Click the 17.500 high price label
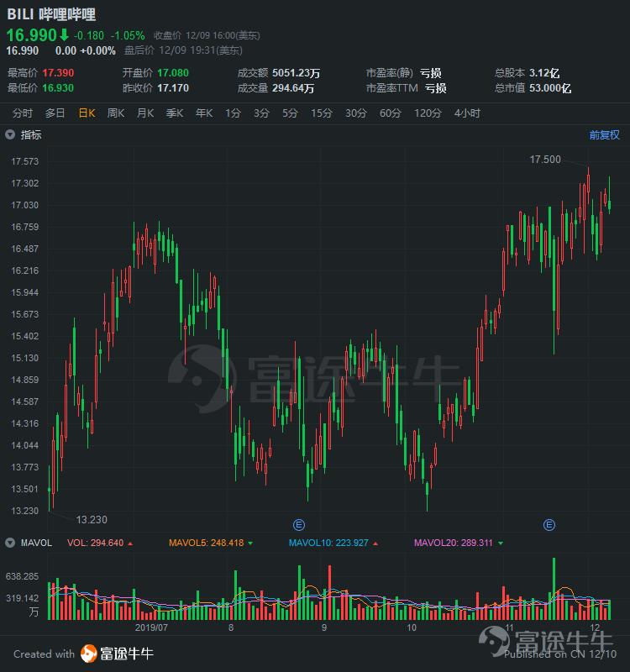This screenshot has height=672, width=630. pos(545,159)
